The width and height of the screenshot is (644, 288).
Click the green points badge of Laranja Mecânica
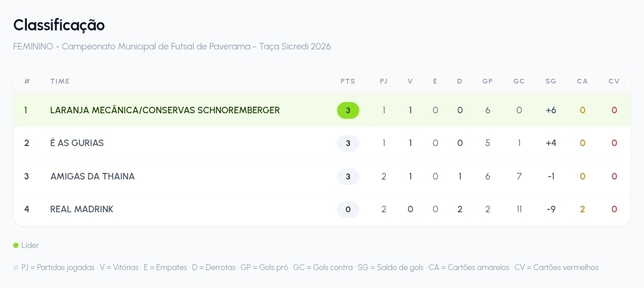pos(348,110)
